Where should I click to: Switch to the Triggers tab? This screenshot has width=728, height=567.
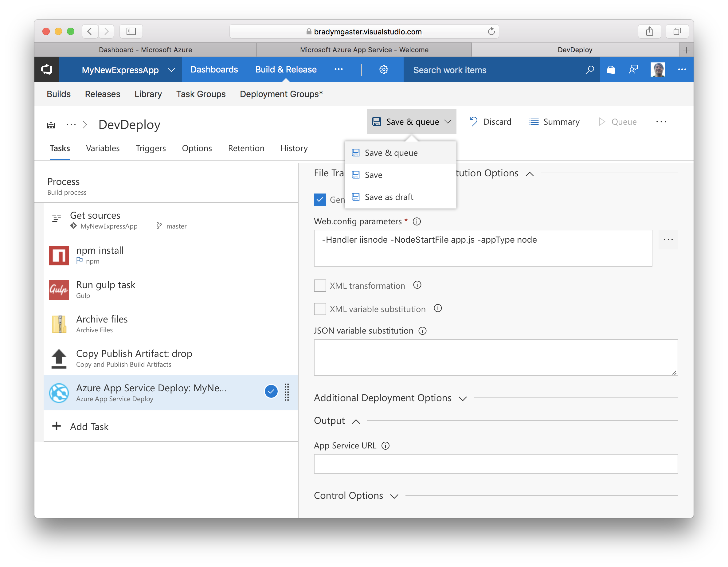[151, 148]
